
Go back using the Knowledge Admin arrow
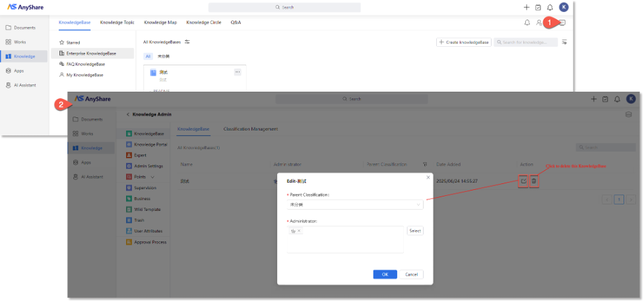tap(128, 115)
